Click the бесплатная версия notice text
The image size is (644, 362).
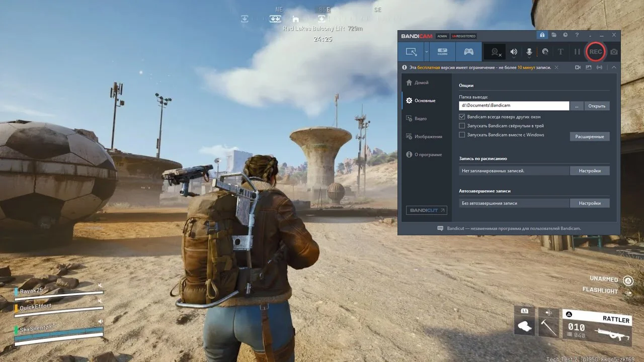(x=480, y=67)
